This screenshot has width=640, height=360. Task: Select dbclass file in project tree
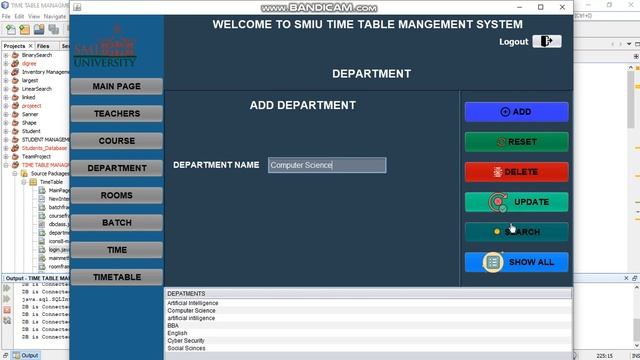(x=59, y=224)
